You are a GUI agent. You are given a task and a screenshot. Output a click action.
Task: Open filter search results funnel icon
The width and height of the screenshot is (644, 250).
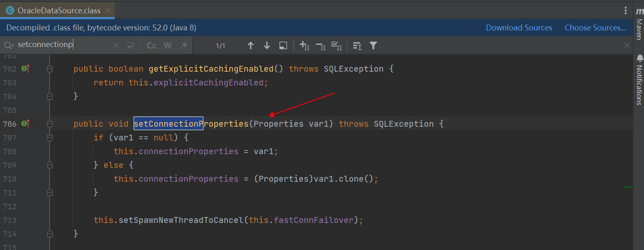pyautogui.click(x=373, y=45)
